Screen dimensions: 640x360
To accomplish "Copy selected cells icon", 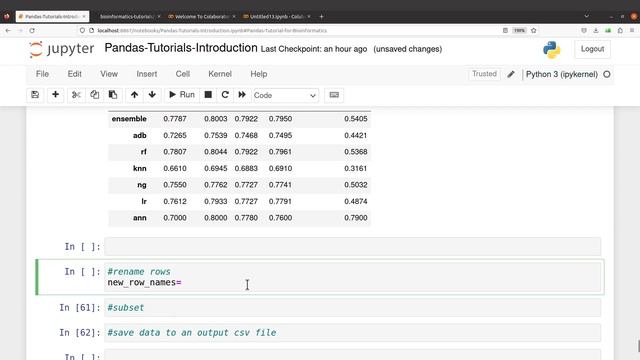I will point(94,95).
